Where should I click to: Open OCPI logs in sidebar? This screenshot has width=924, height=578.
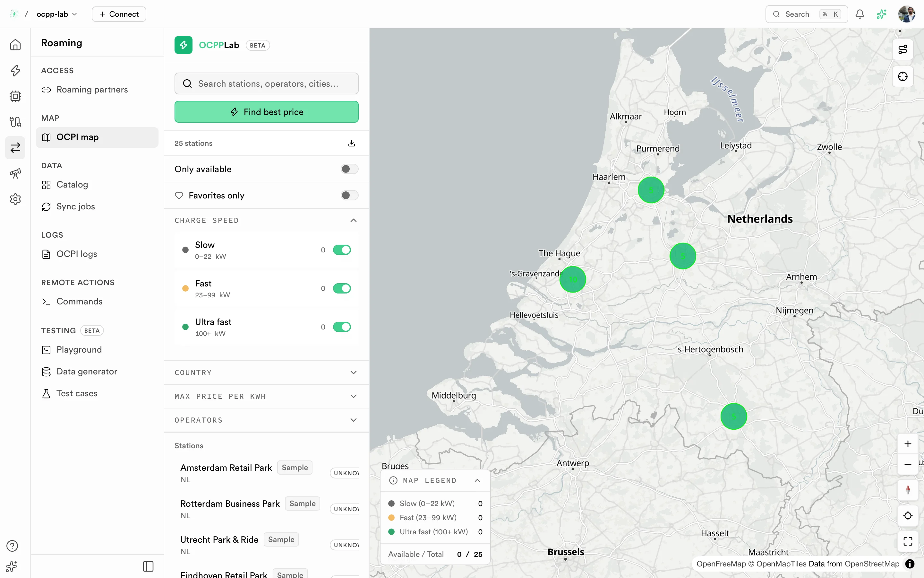pyautogui.click(x=97, y=254)
